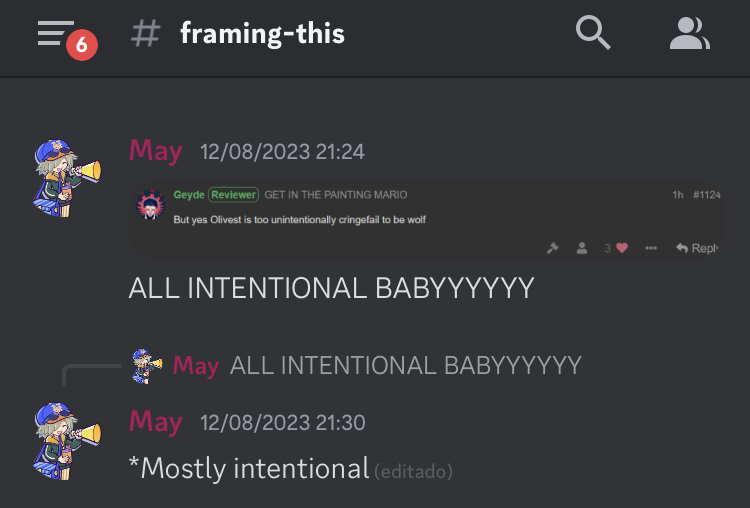Open the framing-this channel title
The width and height of the screenshot is (750, 508).
tap(262, 33)
